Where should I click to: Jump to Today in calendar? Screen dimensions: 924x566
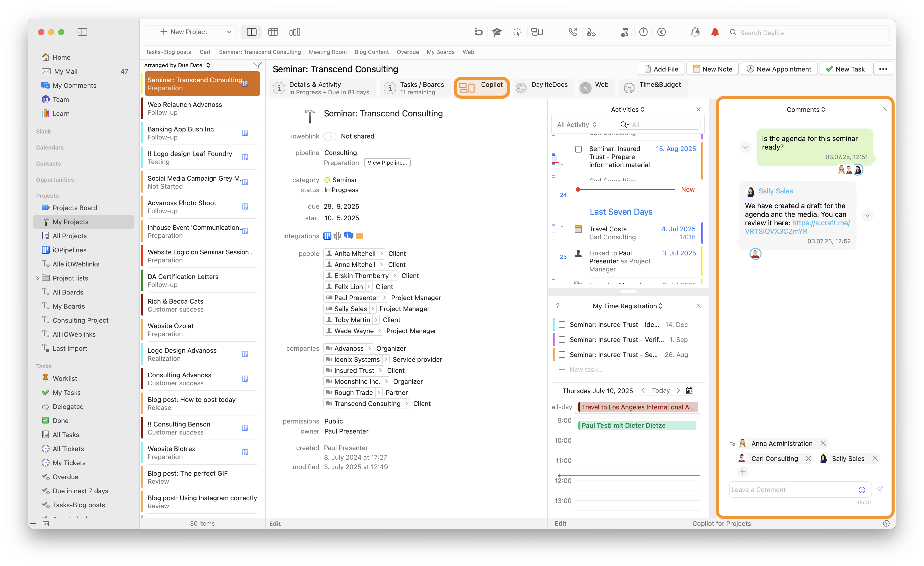pos(660,390)
